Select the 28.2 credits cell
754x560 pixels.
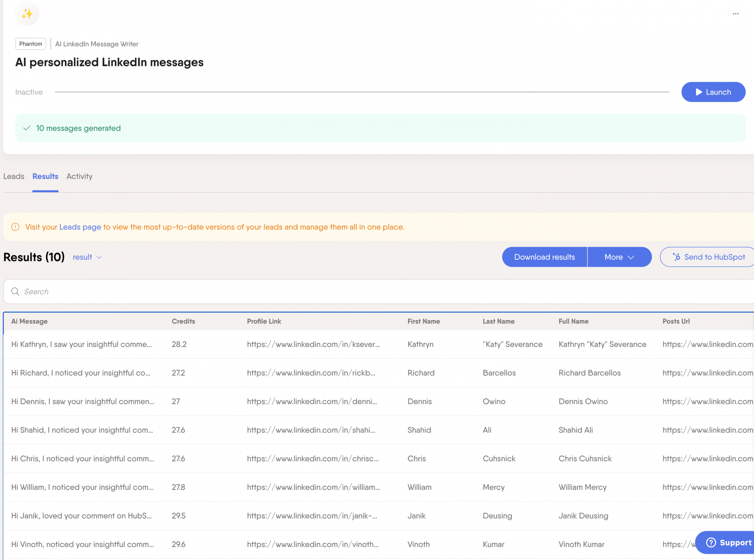pos(179,344)
